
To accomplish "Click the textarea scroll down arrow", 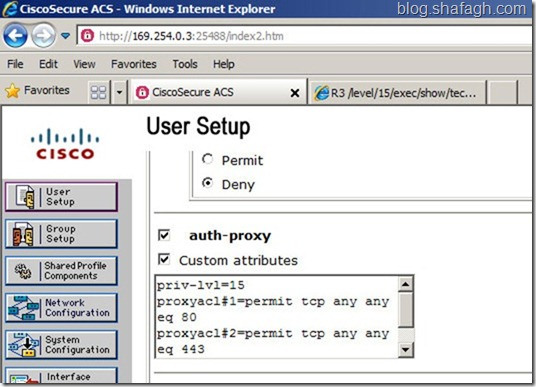I will [405, 349].
